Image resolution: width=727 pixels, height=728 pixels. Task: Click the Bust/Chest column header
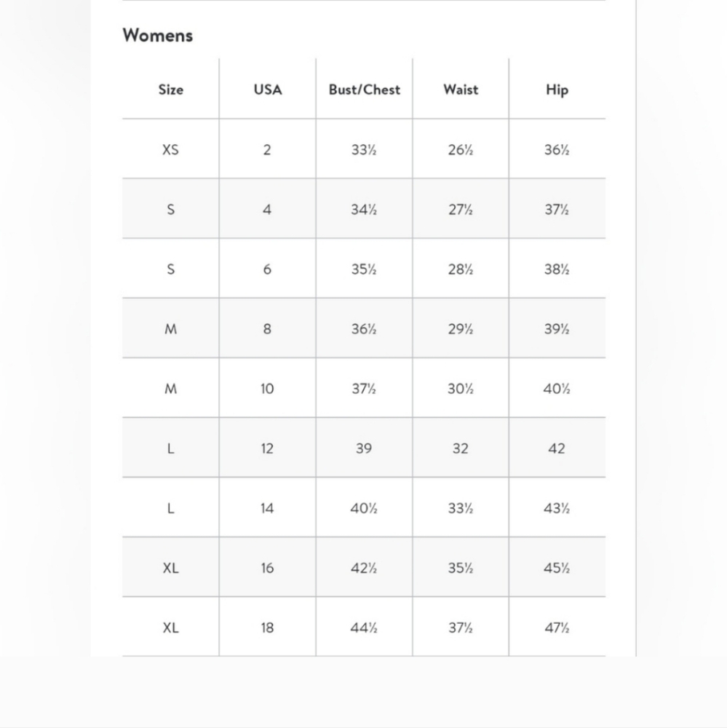tap(364, 89)
